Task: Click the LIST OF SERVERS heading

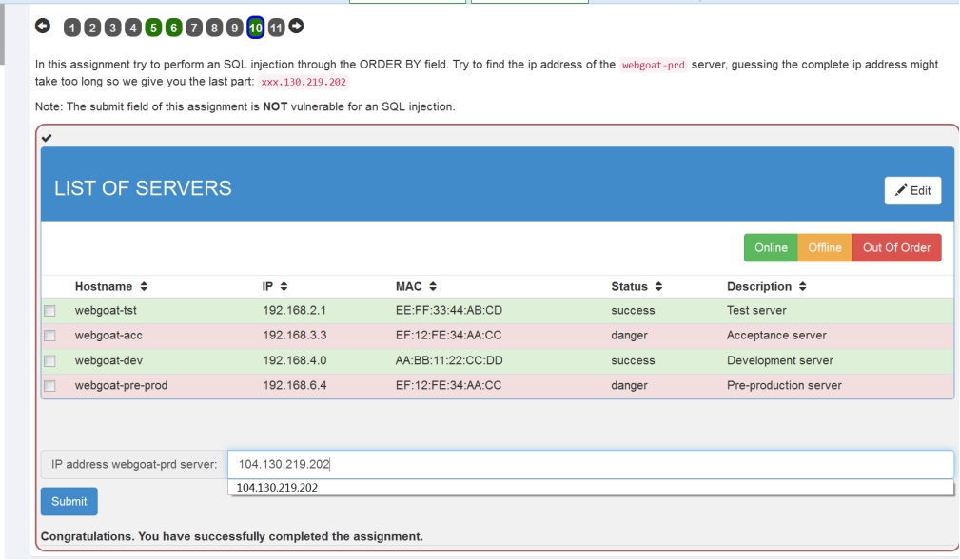Action: [x=143, y=188]
